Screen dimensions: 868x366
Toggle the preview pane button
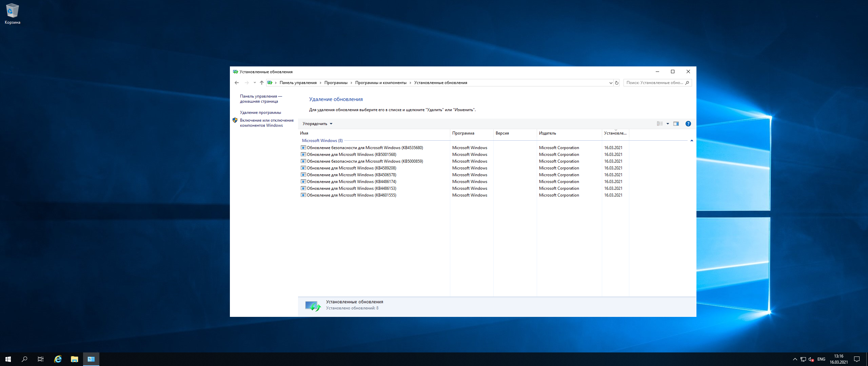pos(676,124)
